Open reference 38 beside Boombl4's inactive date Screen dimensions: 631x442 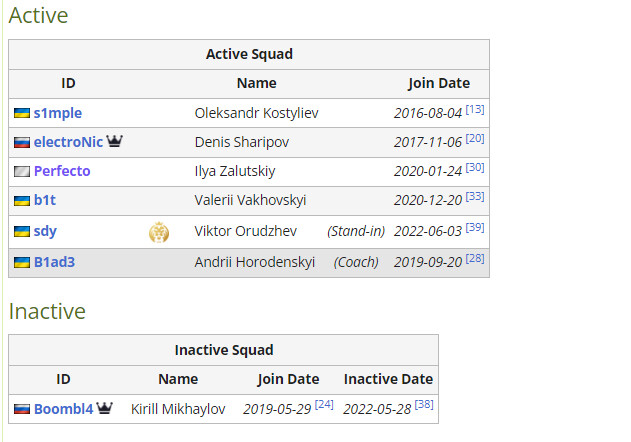point(424,405)
